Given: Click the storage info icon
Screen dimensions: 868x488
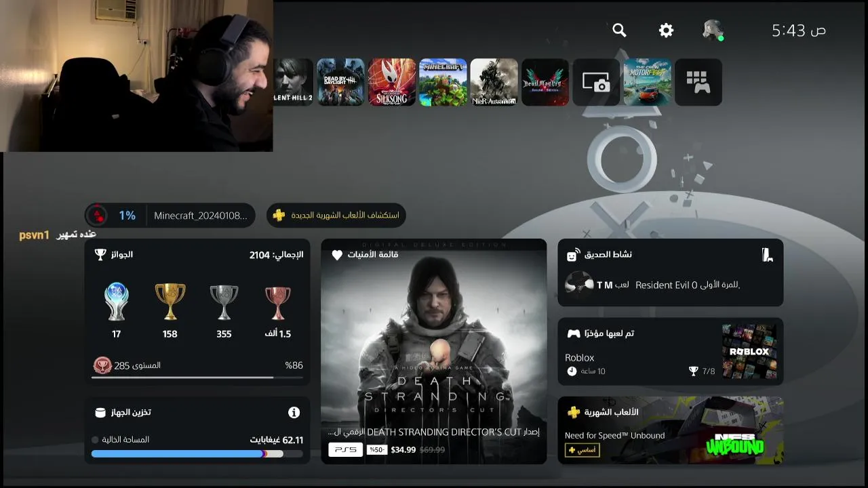Looking at the screenshot, I should click(294, 412).
